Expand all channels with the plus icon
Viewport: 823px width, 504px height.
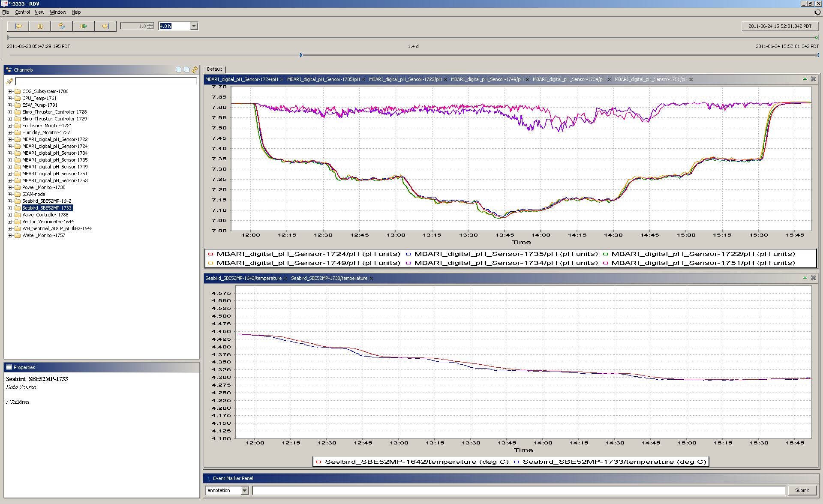point(179,70)
